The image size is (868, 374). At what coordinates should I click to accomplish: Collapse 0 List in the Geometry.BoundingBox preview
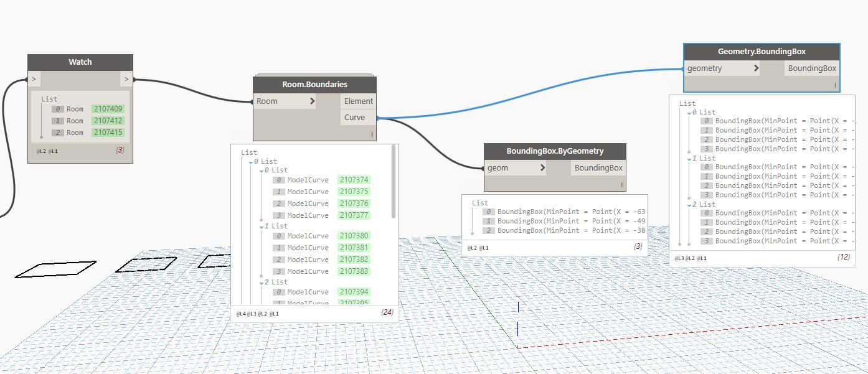coord(689,113)
